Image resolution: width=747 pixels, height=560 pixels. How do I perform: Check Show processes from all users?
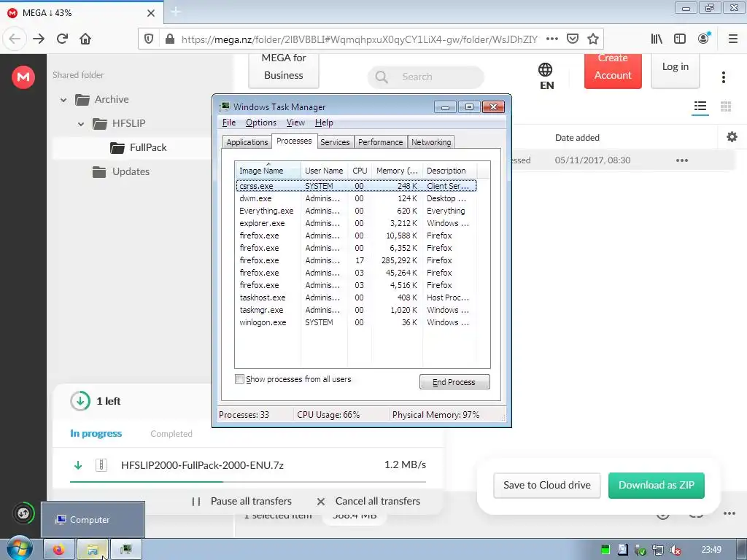(x=239, y=379)
